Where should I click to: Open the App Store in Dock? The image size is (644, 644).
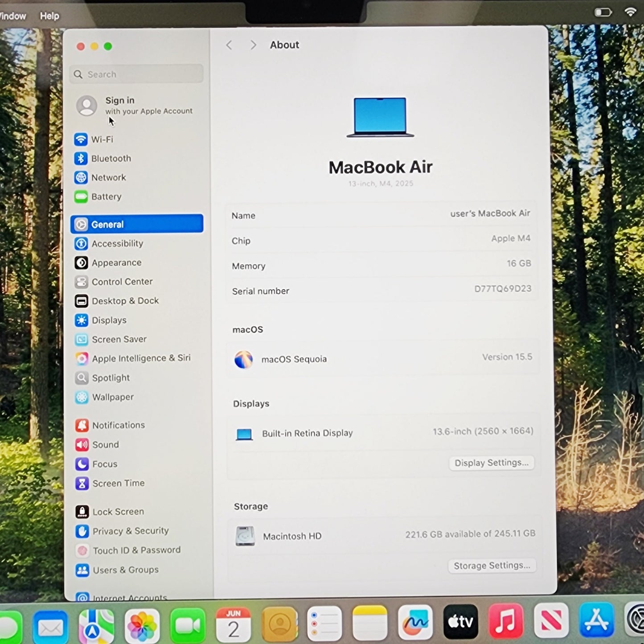point(597,620)
